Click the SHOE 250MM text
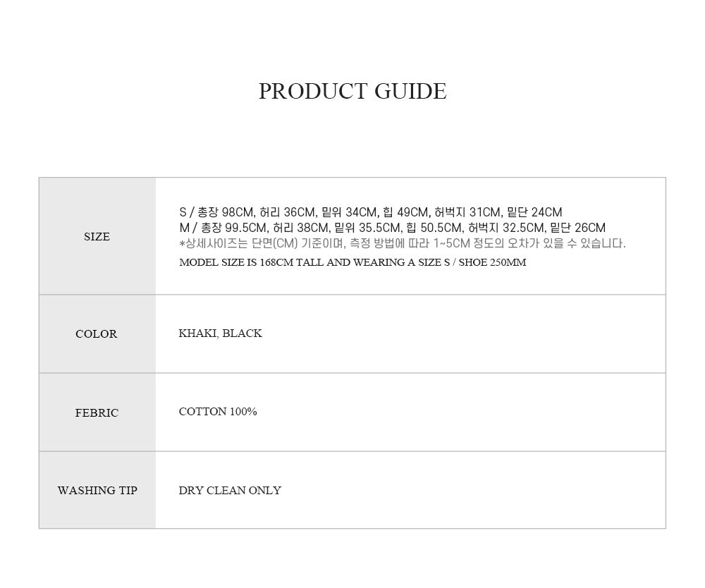 pyautogui.click(x=492, y=262)
